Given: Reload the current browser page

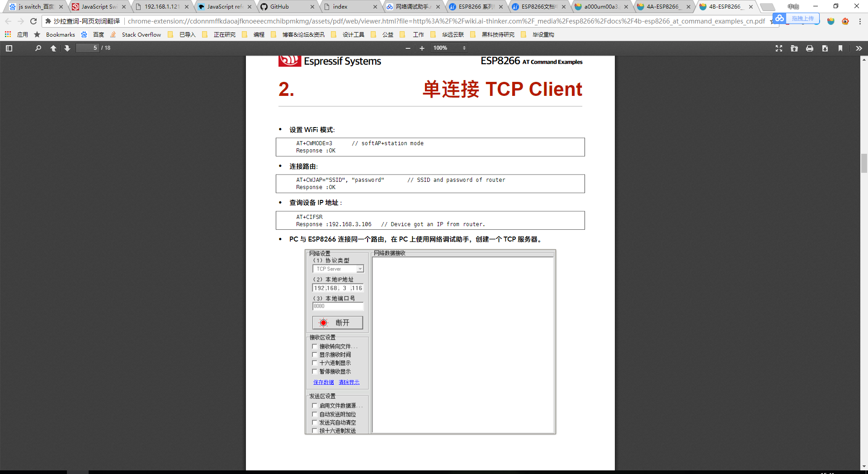Looking at the screenshot, I should [33, 21].
